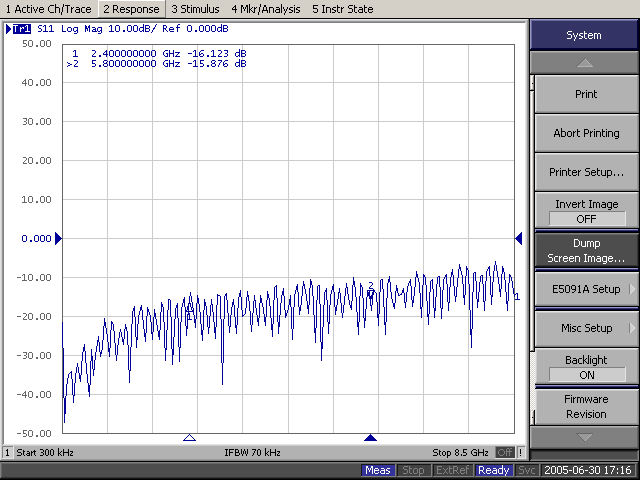Click the softkey panel scrollbar
The image size is (640, 480).
532,249
